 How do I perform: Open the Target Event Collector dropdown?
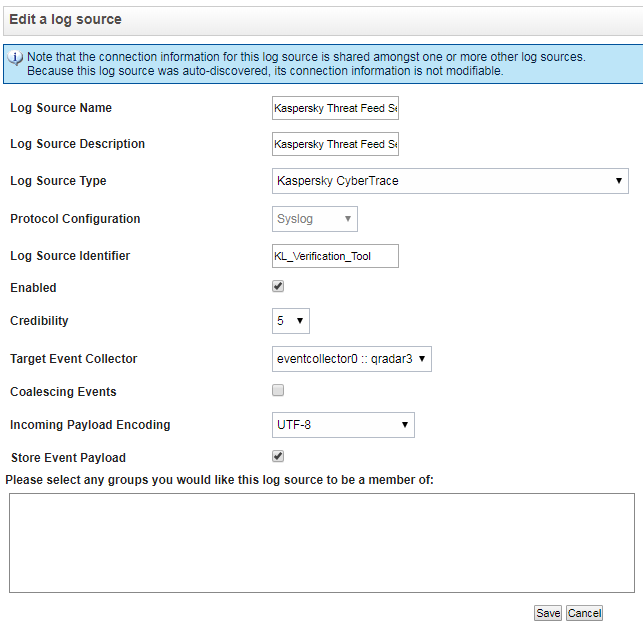[351, 359]
